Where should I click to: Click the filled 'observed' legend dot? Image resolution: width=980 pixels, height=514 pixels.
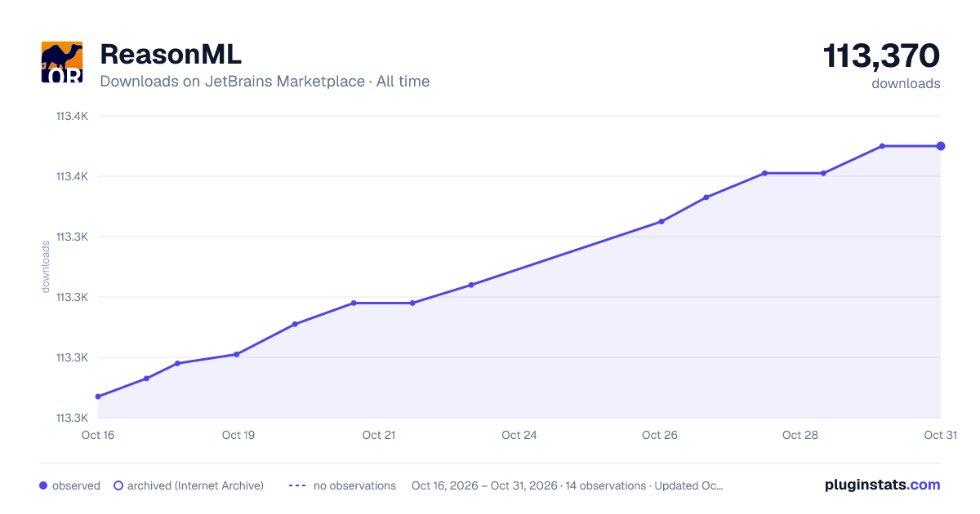(43, 485)
